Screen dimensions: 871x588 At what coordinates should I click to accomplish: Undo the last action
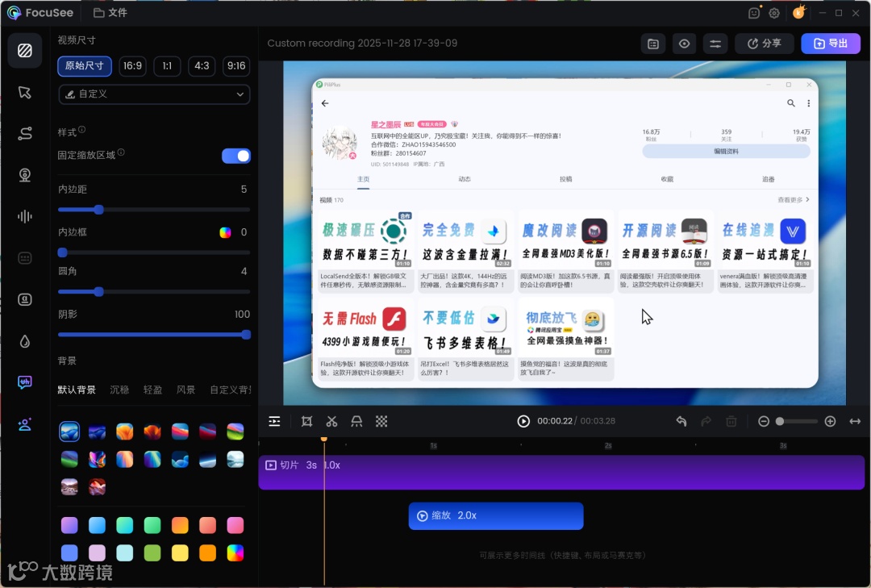681,421
